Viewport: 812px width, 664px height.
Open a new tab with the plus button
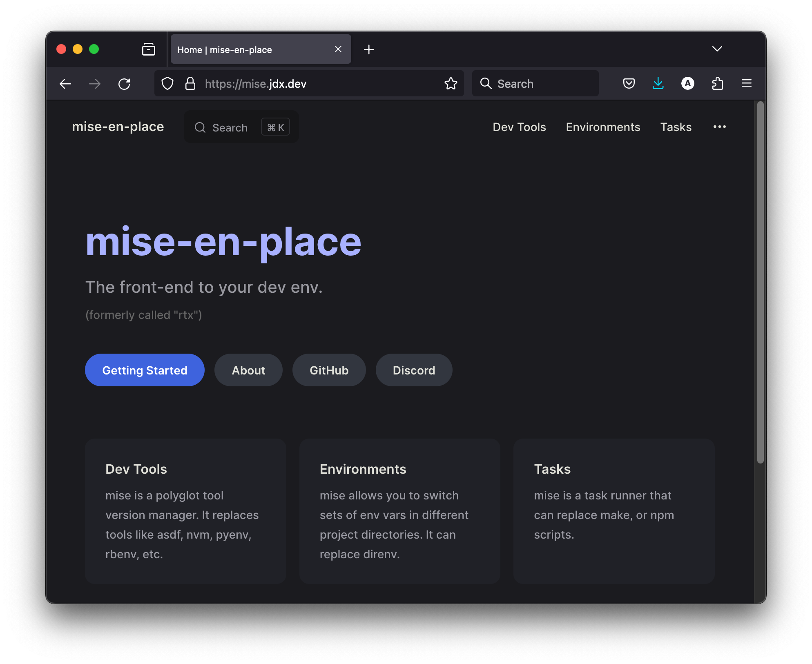369,49
